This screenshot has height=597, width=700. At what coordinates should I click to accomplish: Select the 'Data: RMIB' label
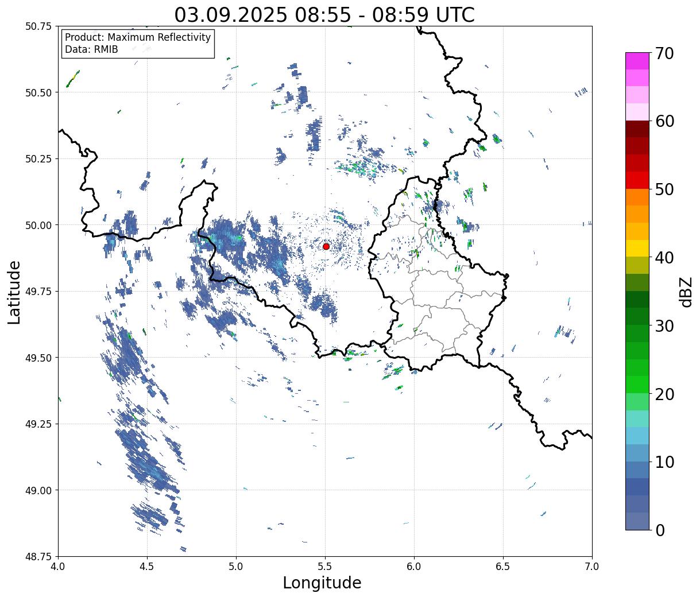click(x=91, y=49)
